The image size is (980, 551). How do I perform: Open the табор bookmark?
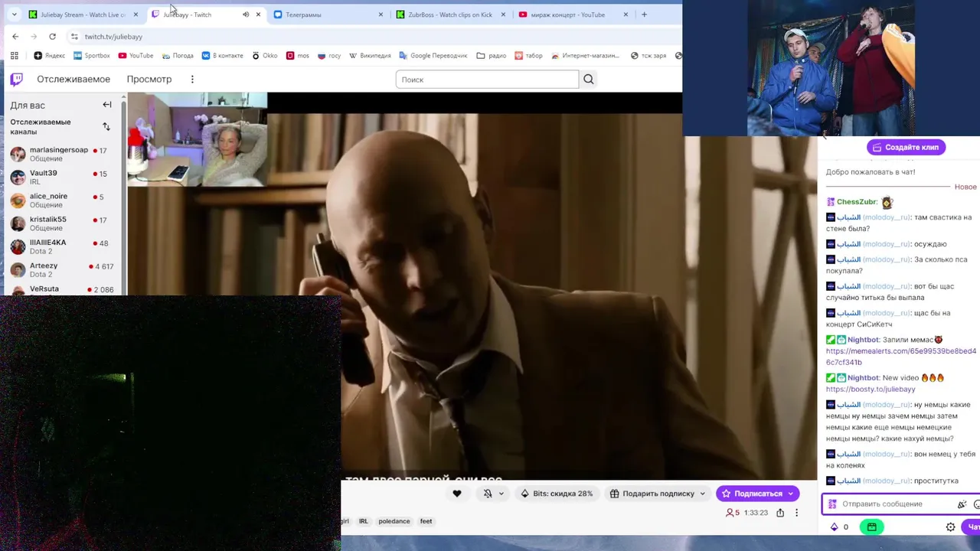click(x=528, y=56)
